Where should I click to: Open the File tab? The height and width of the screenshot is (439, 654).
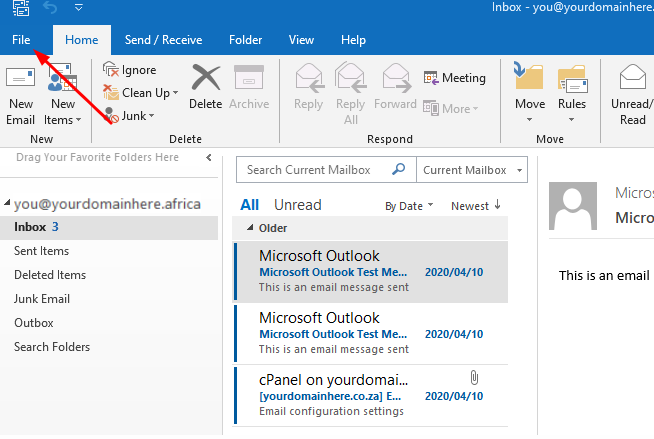point(21,40)
